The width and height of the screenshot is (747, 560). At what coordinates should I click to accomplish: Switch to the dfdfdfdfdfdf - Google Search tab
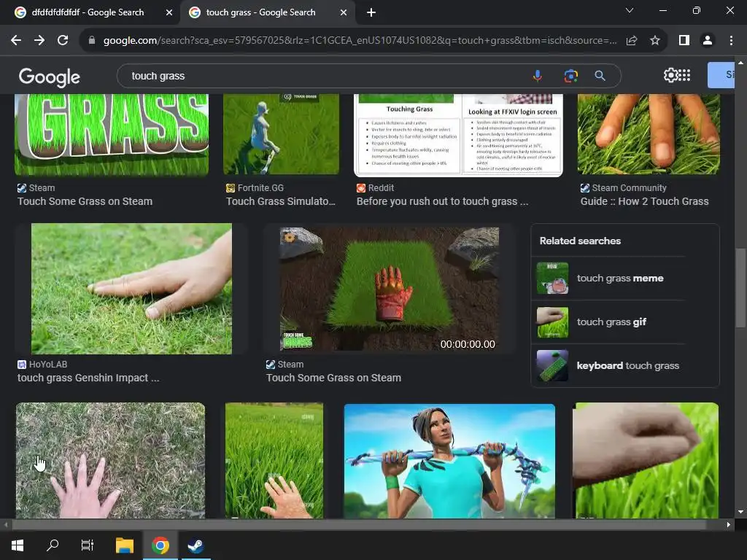[x=88, y=12]
